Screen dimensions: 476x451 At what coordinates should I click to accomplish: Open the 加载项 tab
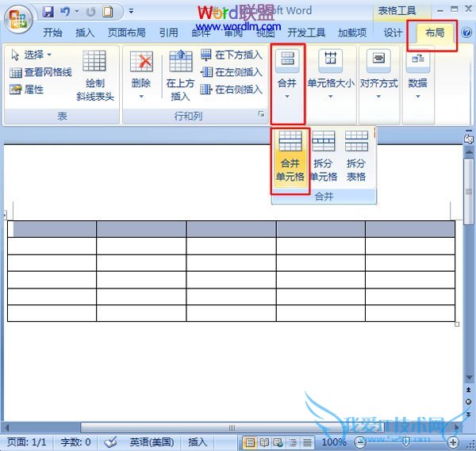[352, 32]
